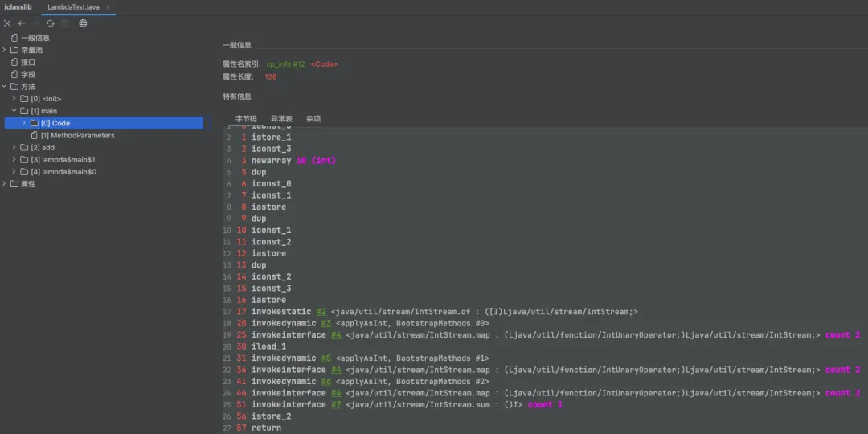The width and height of the screenshot is (868, 434).
Task: Expand the [2] add method node
Action: [x=14, y=147]
